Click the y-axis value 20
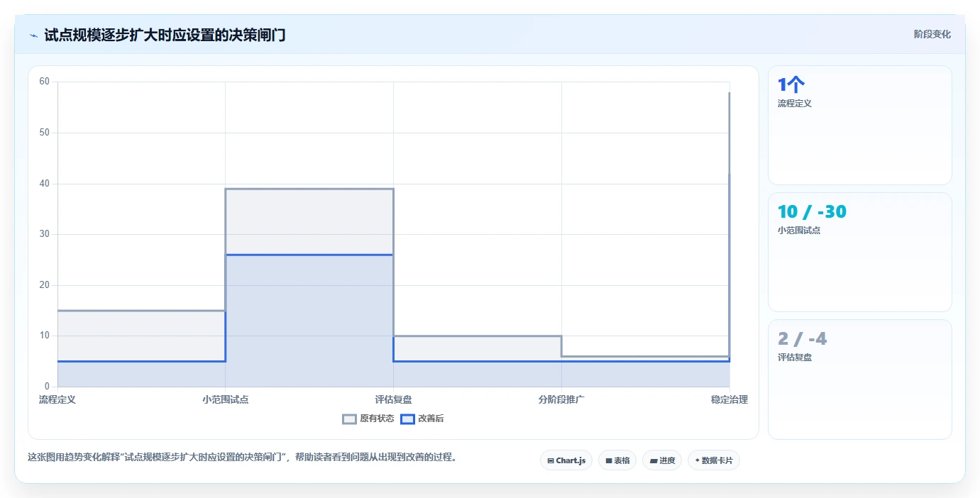This screenshot has width=980, height=498. coord(45,285)
